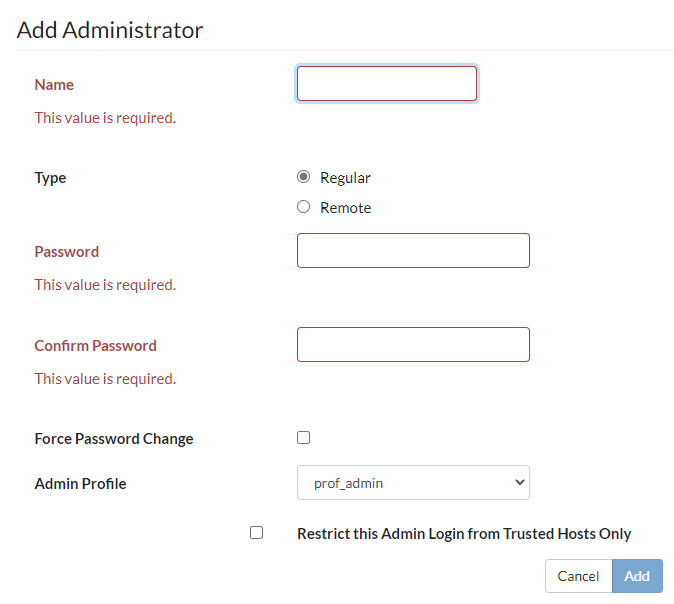
Task: Click the Type field label
Action: click(x=50, y=178)
